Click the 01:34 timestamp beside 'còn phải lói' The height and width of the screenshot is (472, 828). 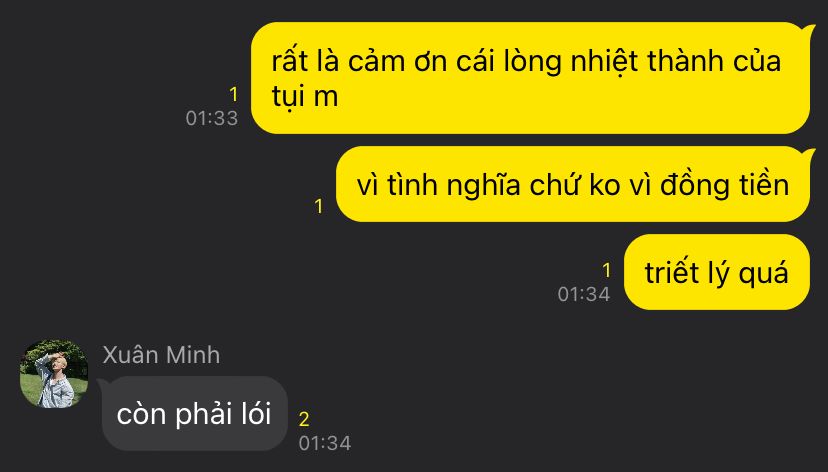click(325, 443)
